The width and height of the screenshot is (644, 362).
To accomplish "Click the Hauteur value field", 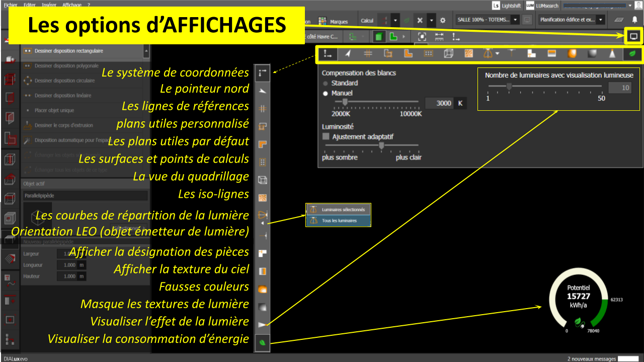I will (67, 276).
